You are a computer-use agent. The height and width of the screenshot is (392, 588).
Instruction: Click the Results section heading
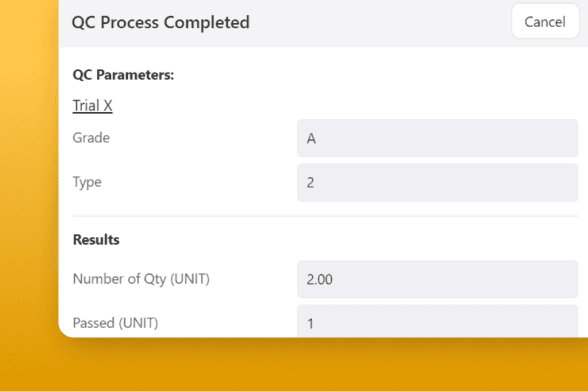pos(96,239)
